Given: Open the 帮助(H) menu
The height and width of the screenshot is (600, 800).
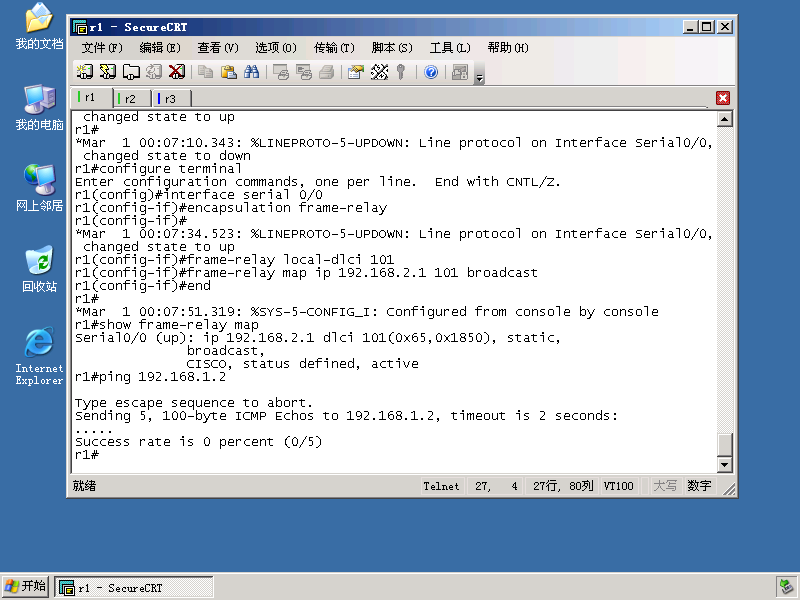Looking at the screenshot, I should coord(508,48).
